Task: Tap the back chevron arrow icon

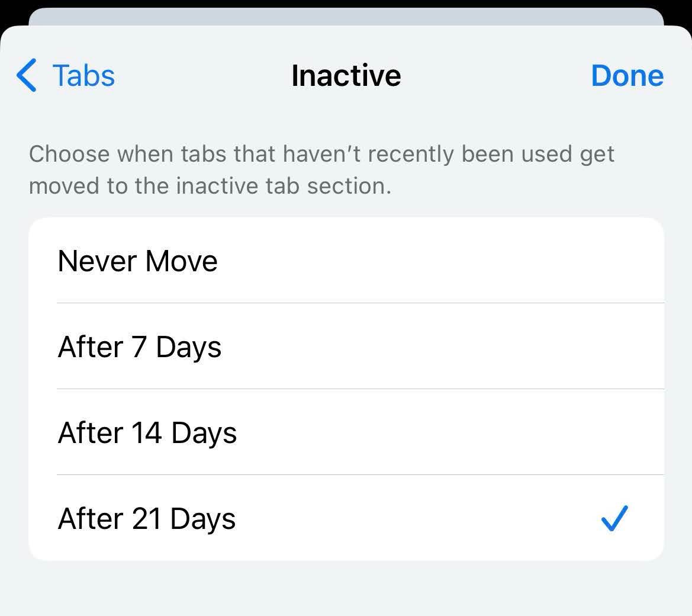Action: pyautogui.click(x=26, y=75)
